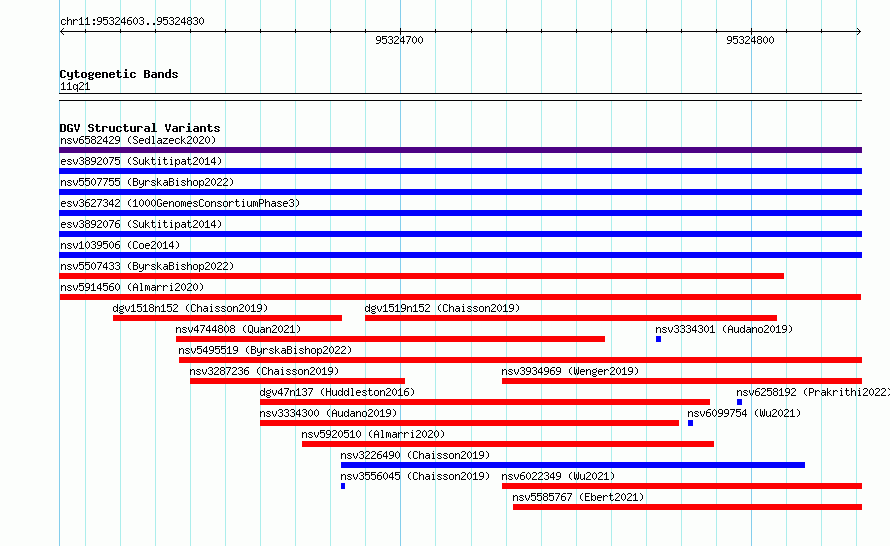The height and width of the screenshot is (546, 890).
Task: Click the small blue nsv6099754 marker
Action: point(690,423)
